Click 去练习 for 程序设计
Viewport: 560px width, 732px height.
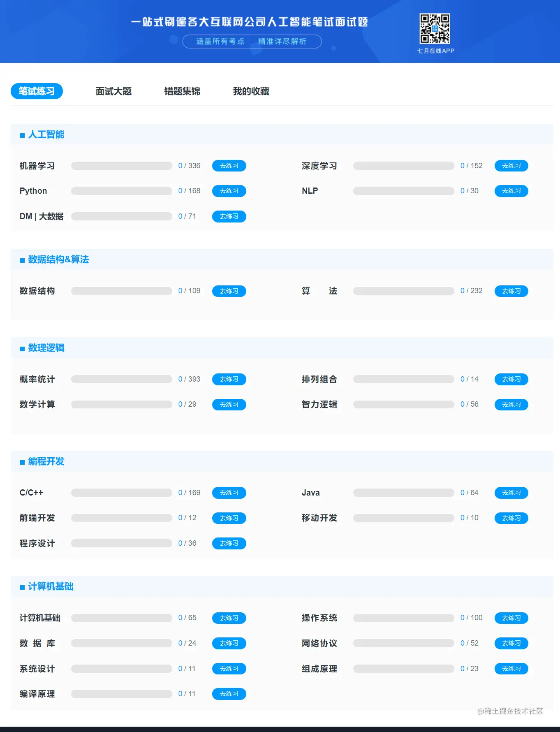tap(229, 543)
